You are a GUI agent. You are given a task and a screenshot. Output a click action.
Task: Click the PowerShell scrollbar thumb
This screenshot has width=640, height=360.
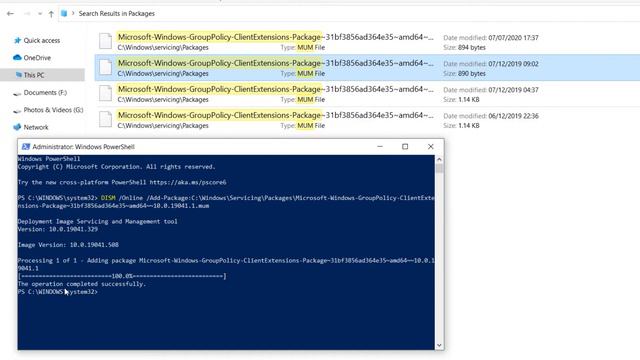click(x=439, y=168)
